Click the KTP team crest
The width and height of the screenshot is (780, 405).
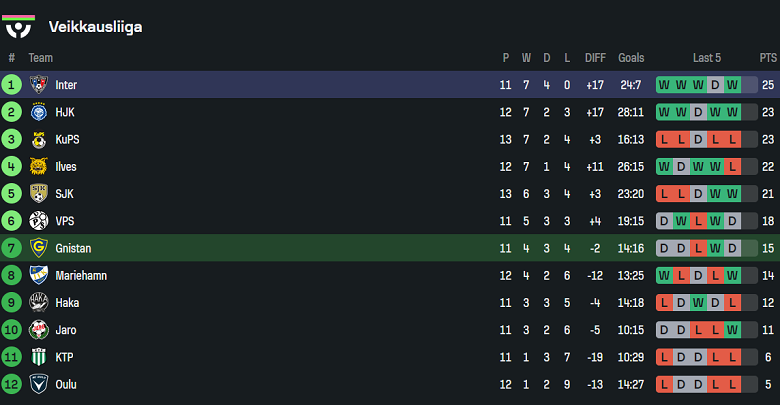[39, 357]
